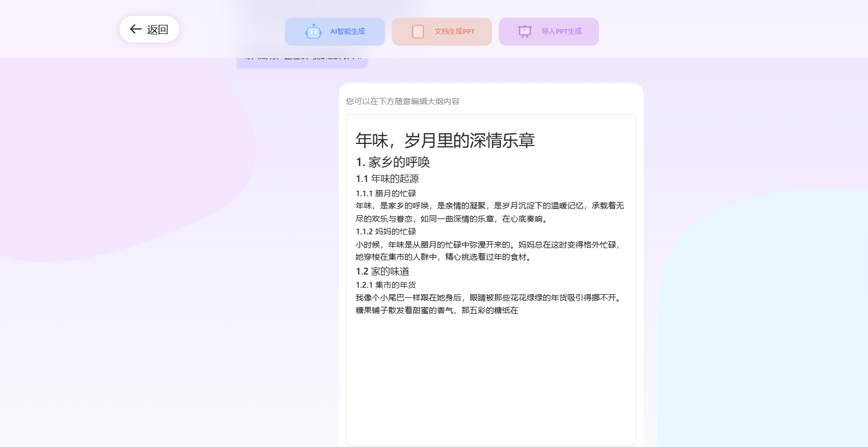This screenshot has height=447, width=868.
Task: Click the empty area of outline editor
Action: [491, 381]
